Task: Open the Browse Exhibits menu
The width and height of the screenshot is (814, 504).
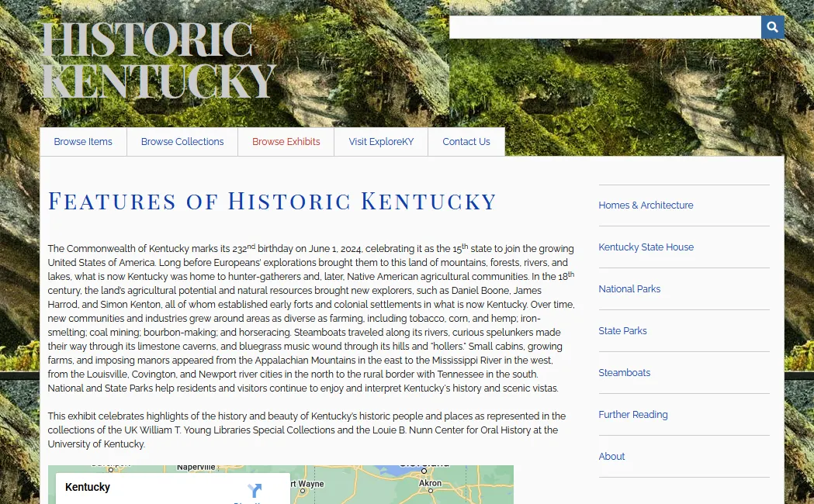Action: 286,142
